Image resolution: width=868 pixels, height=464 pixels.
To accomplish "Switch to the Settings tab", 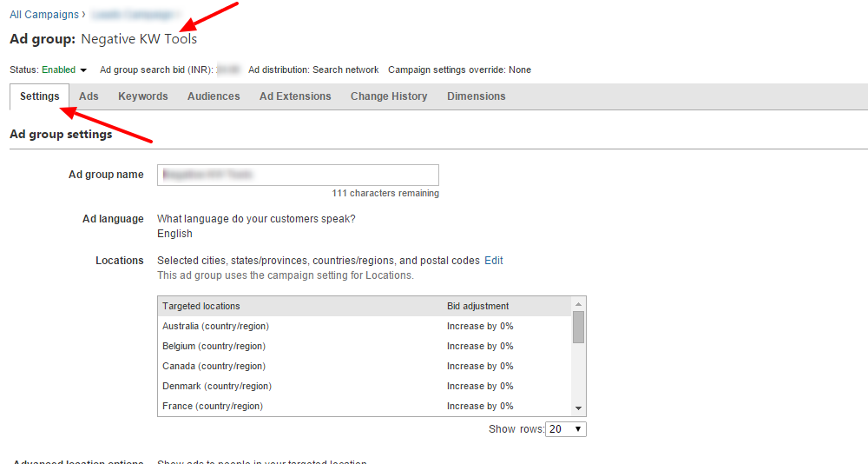I will pos(39,96).
